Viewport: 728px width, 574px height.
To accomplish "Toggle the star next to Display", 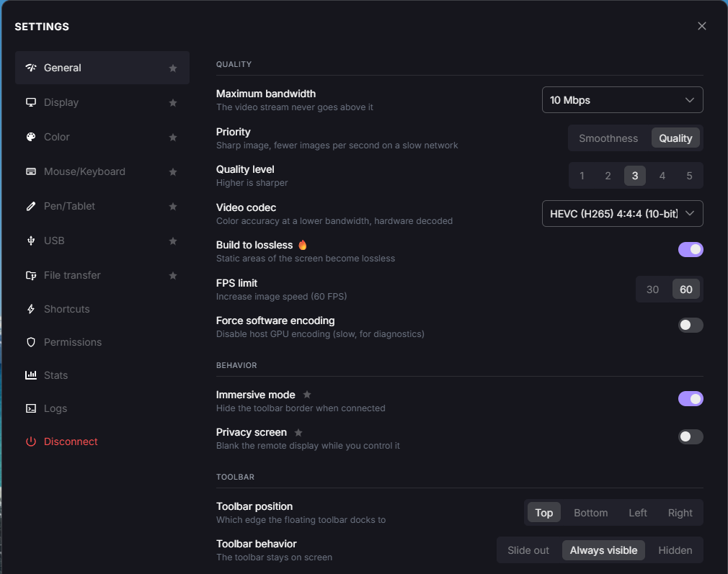I will 173,102.
